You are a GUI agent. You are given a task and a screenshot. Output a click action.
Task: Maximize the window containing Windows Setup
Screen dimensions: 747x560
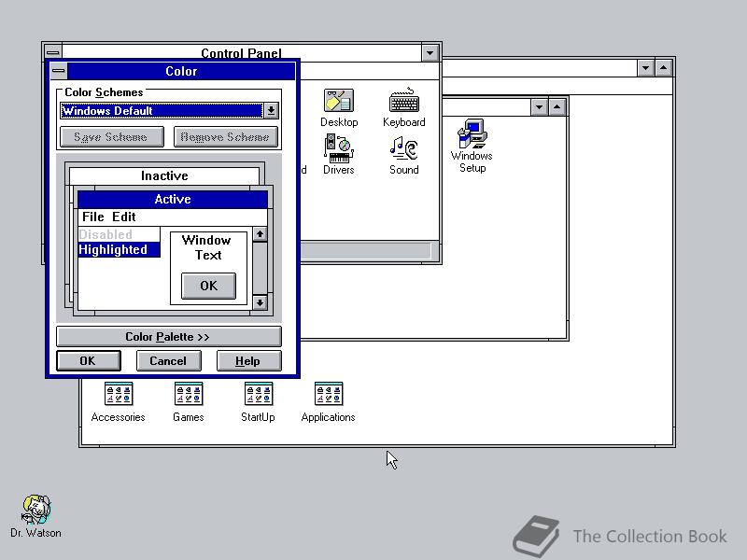(557, 106)
